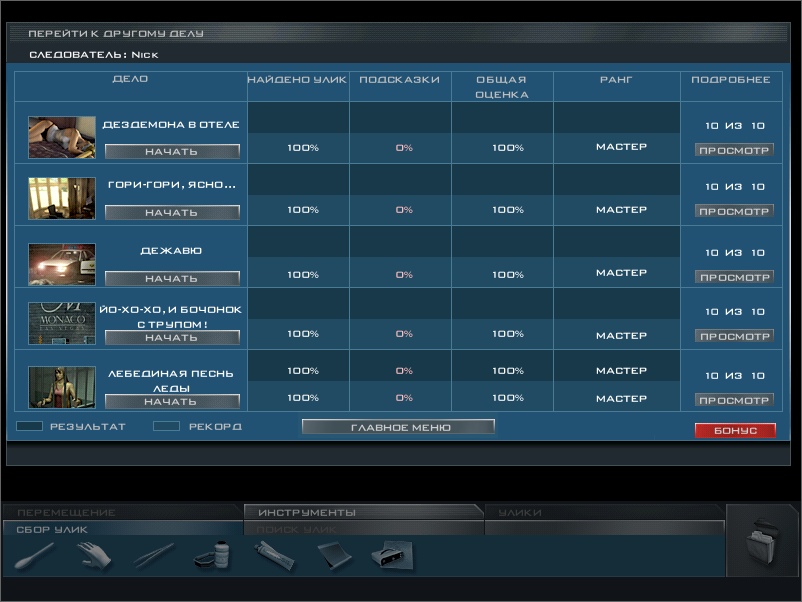Select the lifting tape sheet tool
Screen dimensions: 802x602
point(335,556)
